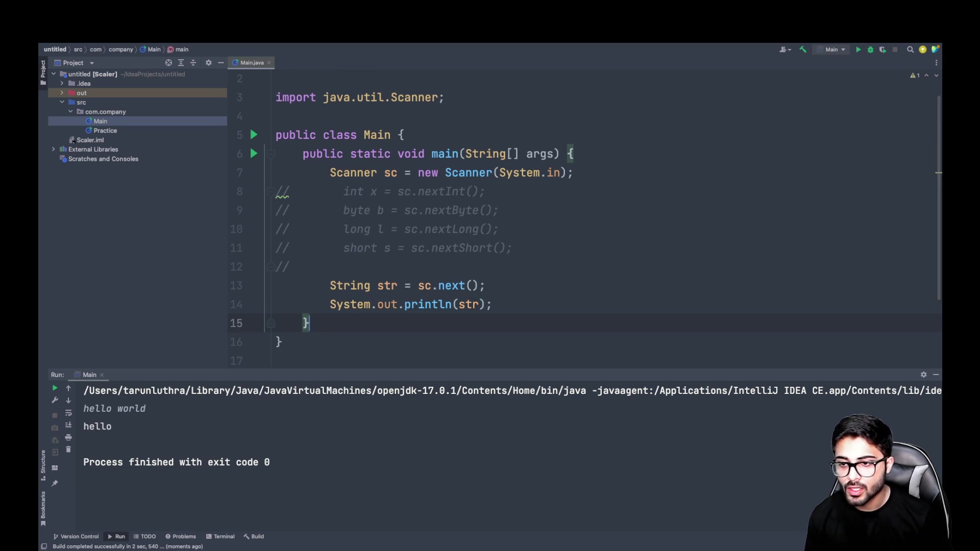980x551 pixels.
Task: Run the Main configuration with the green play button
Action: click(x=859, y=49)
